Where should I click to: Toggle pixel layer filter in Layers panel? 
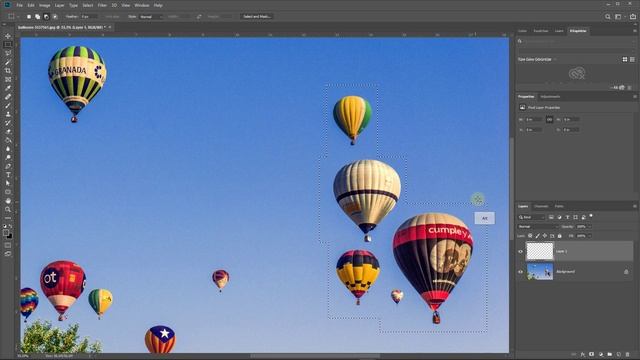click(551, 217)
